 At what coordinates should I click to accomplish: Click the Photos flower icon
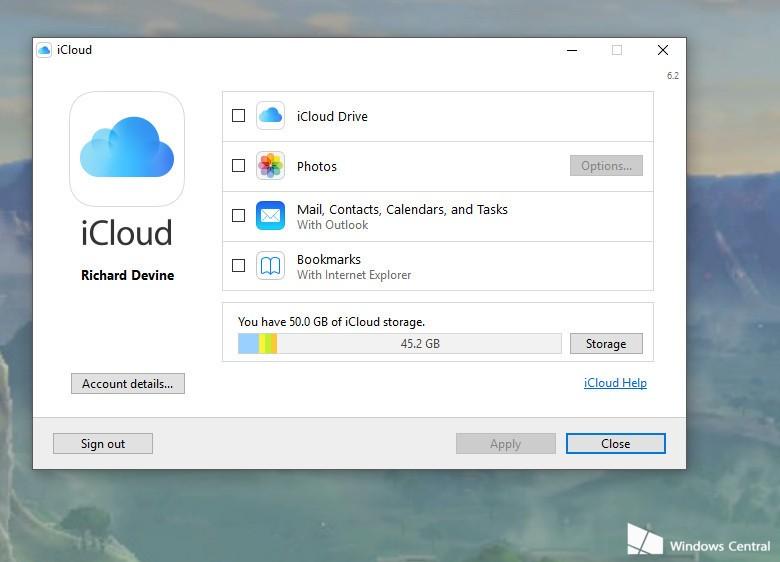click(271, 165)
